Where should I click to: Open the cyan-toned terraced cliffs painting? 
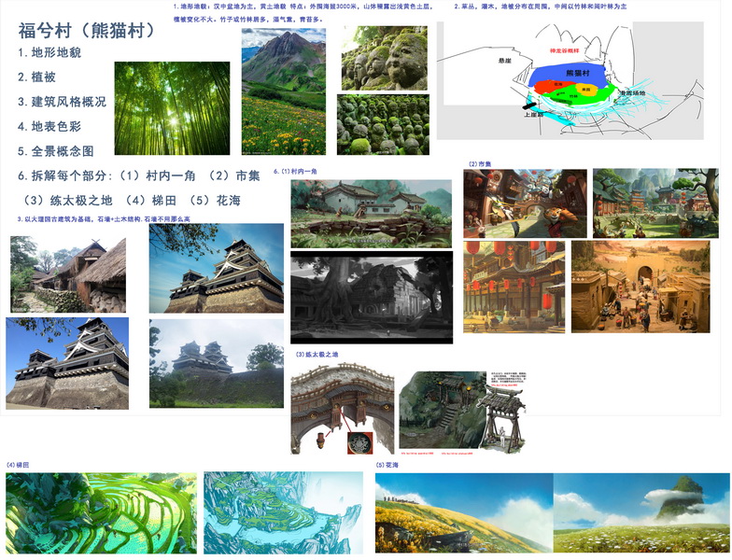tap(284, 513)
